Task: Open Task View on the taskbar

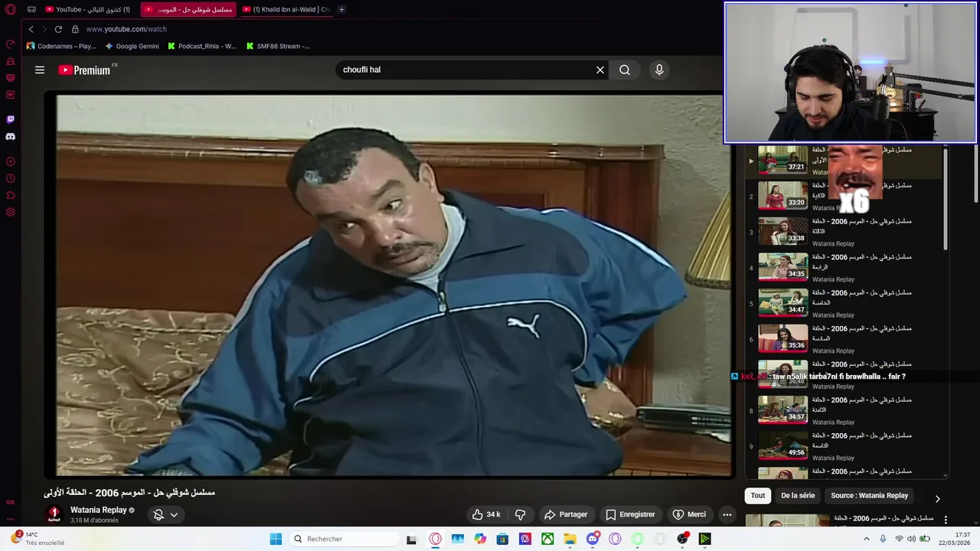Action: pos(411,539)
